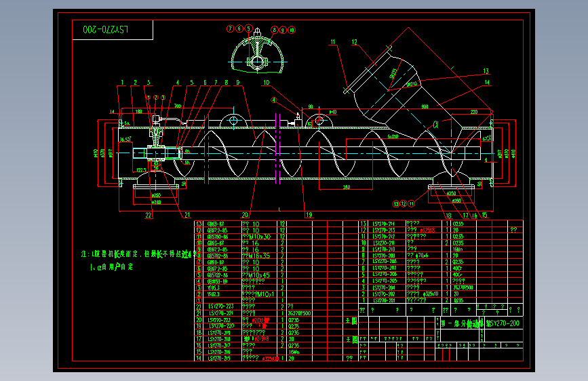Click the ZG270-500 material cell in row 21

pos(300,313)
